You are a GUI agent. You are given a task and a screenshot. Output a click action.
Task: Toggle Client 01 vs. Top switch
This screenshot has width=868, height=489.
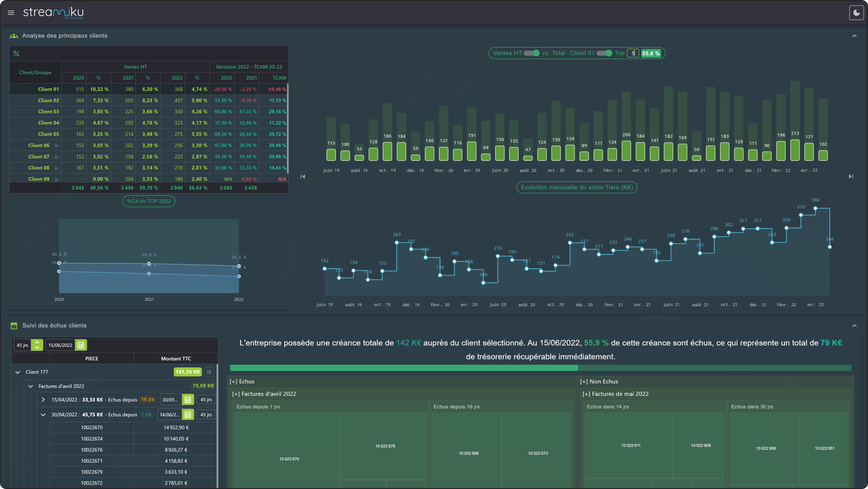[604, 53]
